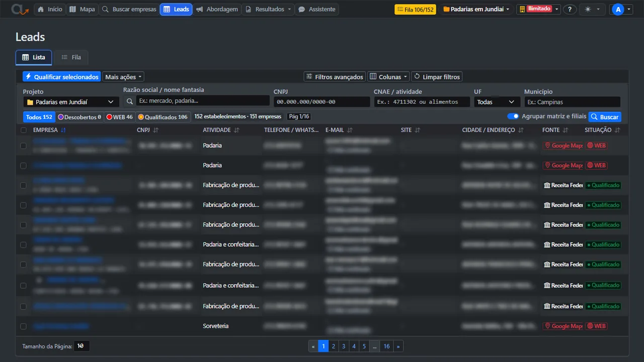The width and height of the screenshot is (644, 362).
Task: Sort by FONTE column sort icon
Action: click(x=566, y=130)
